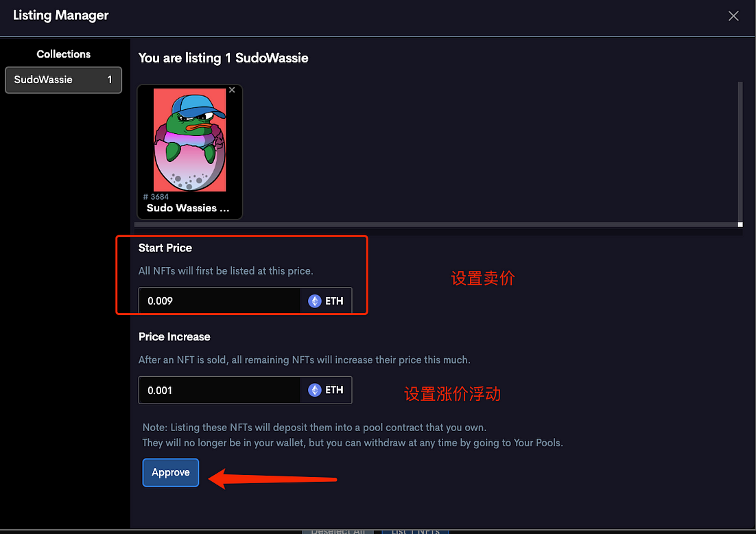Click the #3684 token ID label
756x534 pixels.
point(156,196)
